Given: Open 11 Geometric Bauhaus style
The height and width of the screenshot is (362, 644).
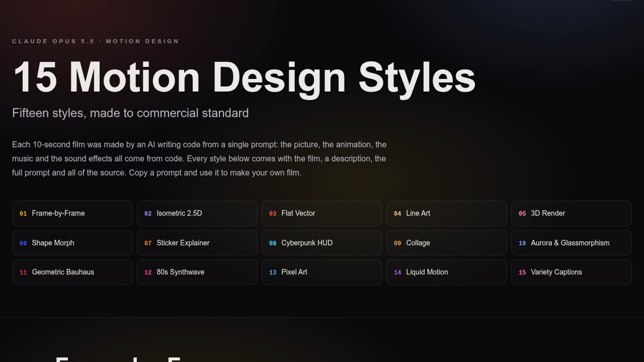Looking at the screenshot, I should click(72, 272).
